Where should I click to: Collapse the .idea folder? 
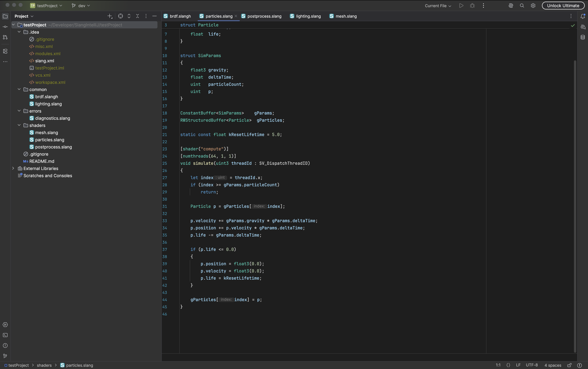[19, 32]
